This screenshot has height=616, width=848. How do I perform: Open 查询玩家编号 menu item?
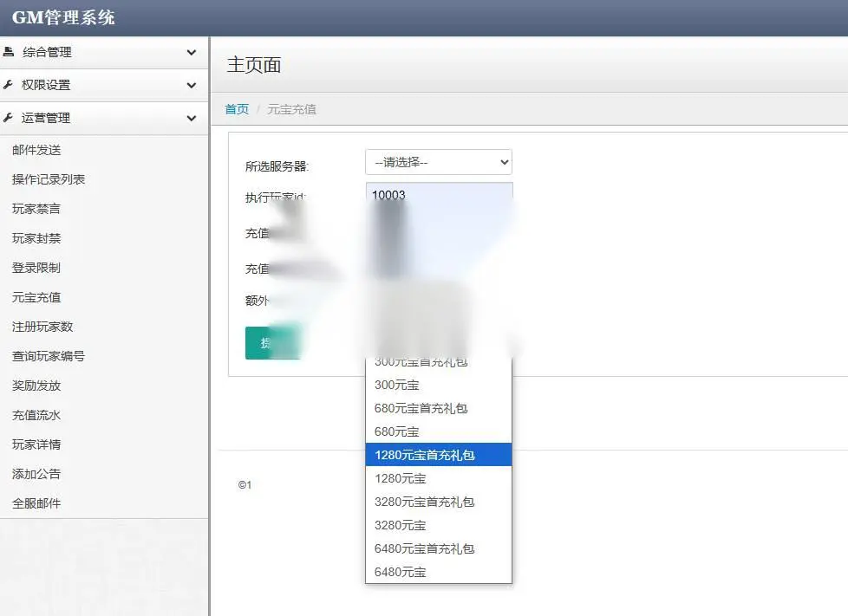click(x=49, y=356)
